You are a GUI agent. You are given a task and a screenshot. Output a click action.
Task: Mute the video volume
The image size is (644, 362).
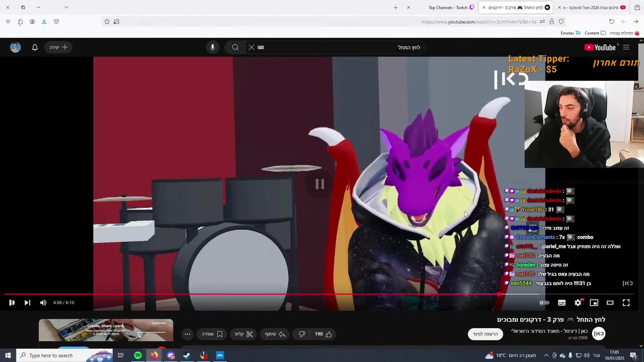coord(43,303)
